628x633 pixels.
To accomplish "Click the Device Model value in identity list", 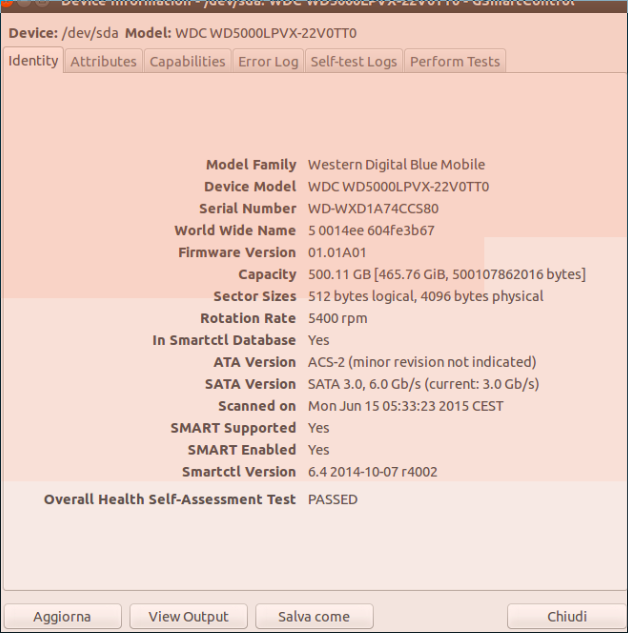I will [x=398, y=187].
